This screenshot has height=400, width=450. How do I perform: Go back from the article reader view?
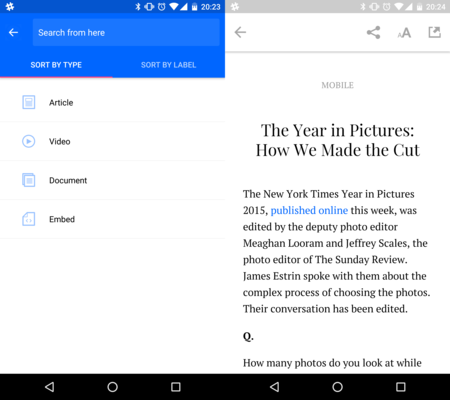click(x=240, y=32)
